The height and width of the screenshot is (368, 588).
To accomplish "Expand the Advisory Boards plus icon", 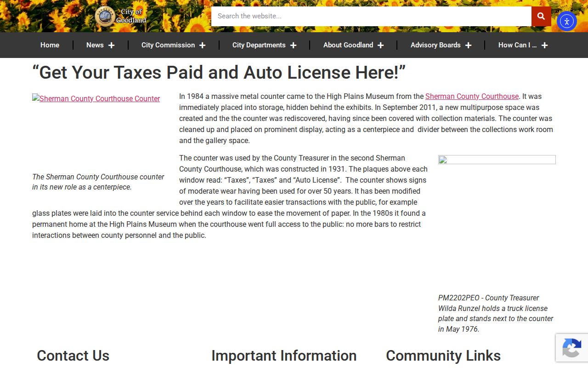I will coord(468,45).
